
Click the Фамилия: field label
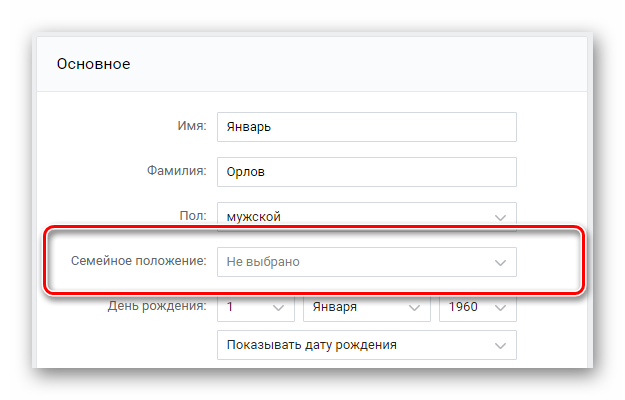[x=177, y=171]
